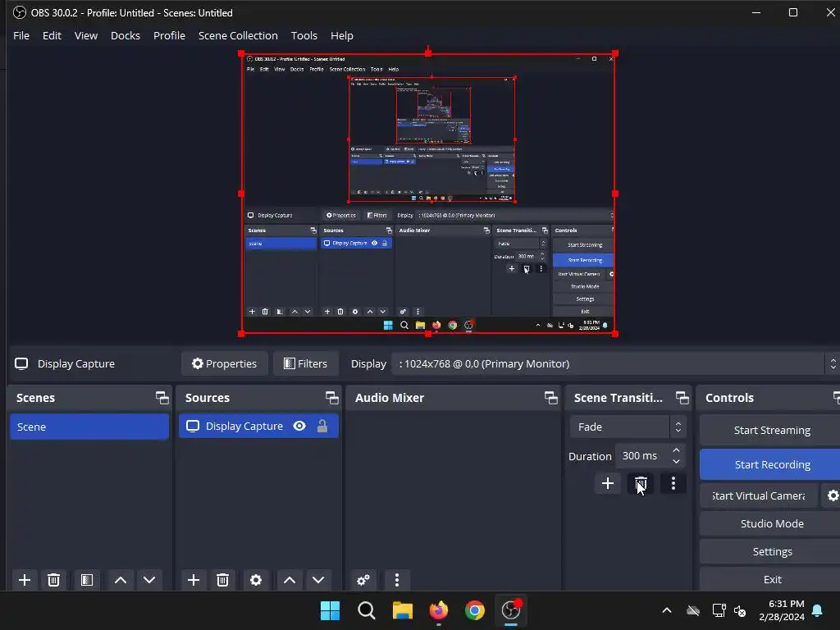Open virtual camera settings gear

click(833, 495)
